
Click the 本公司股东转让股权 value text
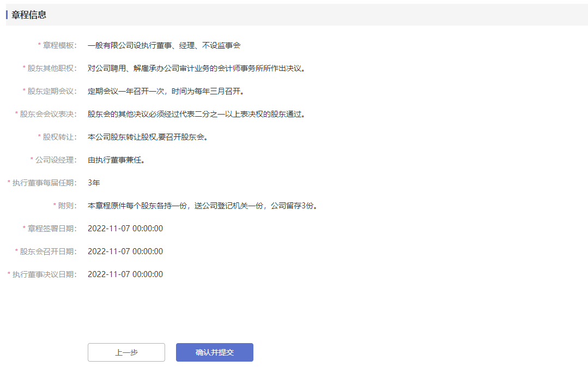(x=148, y=137)
